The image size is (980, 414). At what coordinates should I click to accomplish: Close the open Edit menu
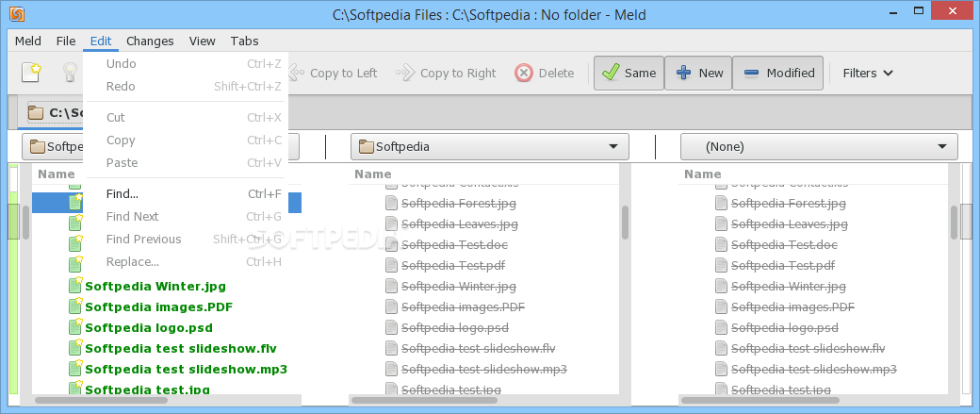(x=101, y=41)
